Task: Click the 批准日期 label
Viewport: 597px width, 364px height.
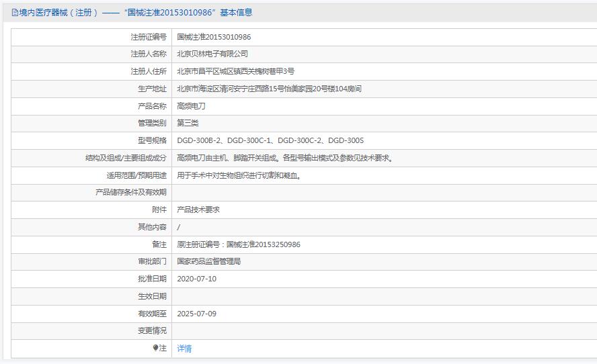Action: coord(153,279)
